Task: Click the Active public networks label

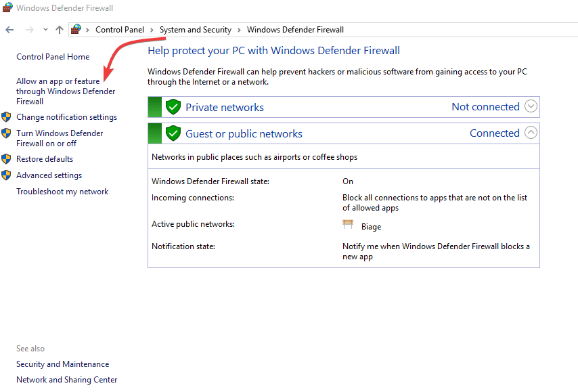Action: tap(193, 224)
